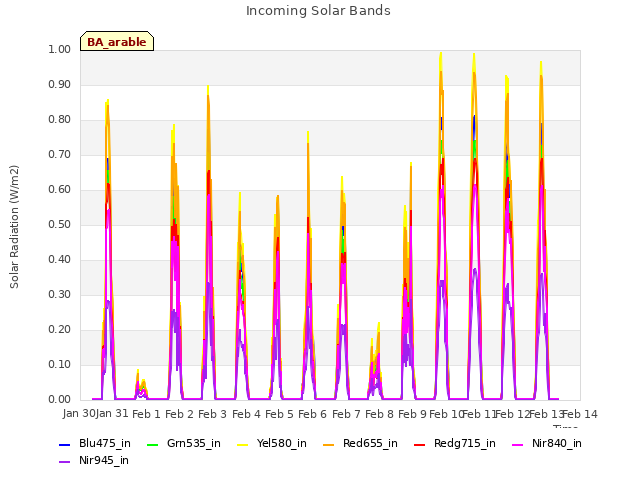
Task: Click the Feb 9 x-axis date label
Action: [x=413, y=414]
